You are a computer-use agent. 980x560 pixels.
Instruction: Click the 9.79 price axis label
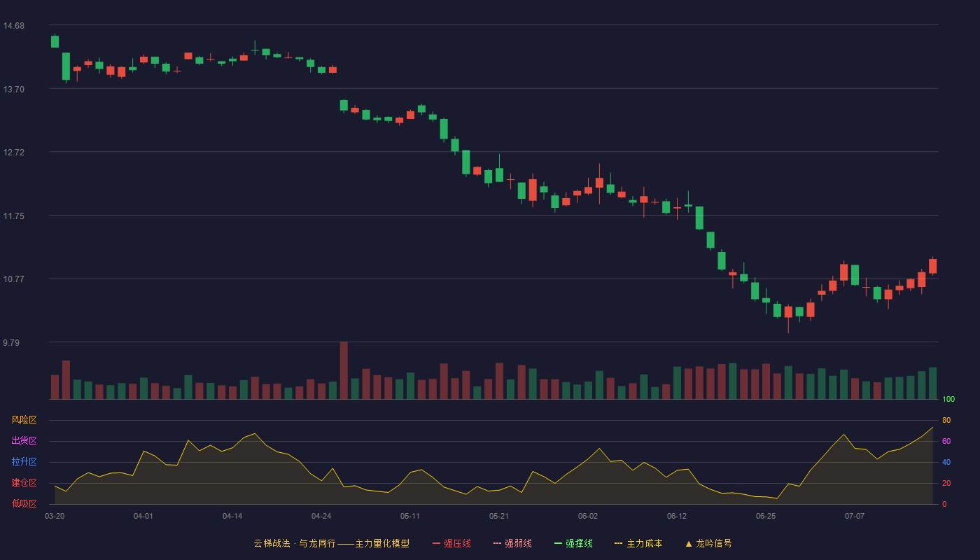pos(11,343)
